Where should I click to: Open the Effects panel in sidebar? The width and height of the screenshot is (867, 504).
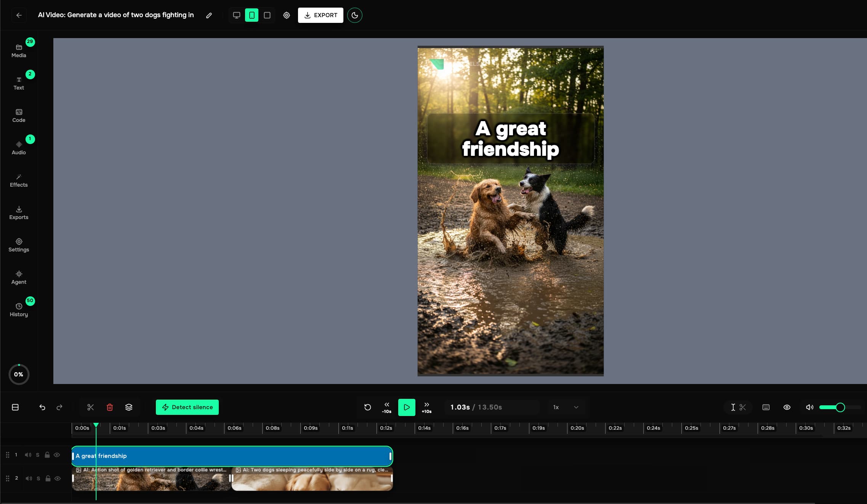click(19, 181)
